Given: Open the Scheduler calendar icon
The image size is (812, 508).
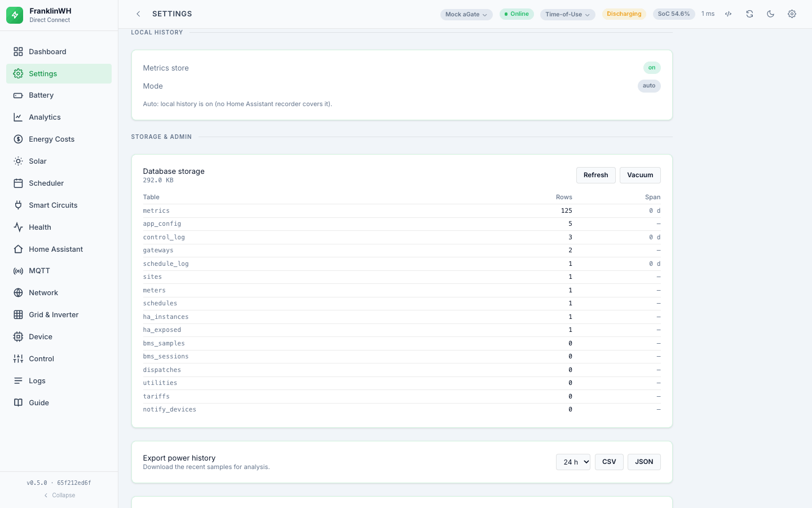Looking at the screenshot, I should click(x=18, y=183).
